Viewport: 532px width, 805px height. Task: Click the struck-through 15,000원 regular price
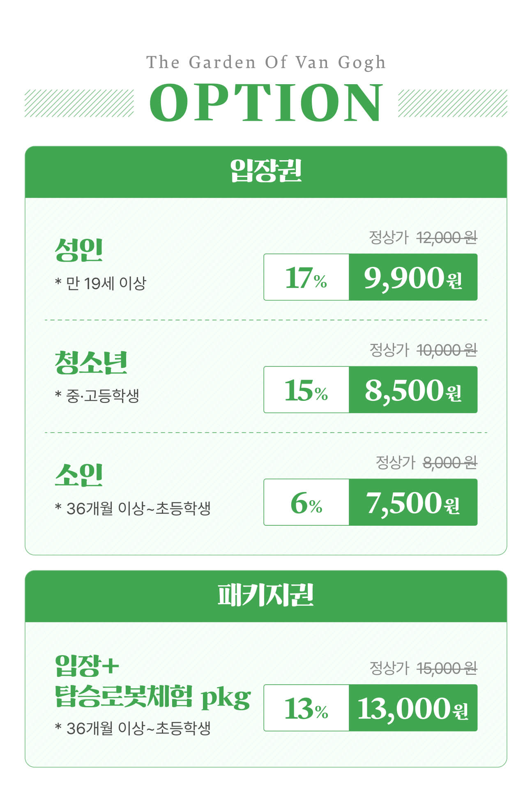447,668
